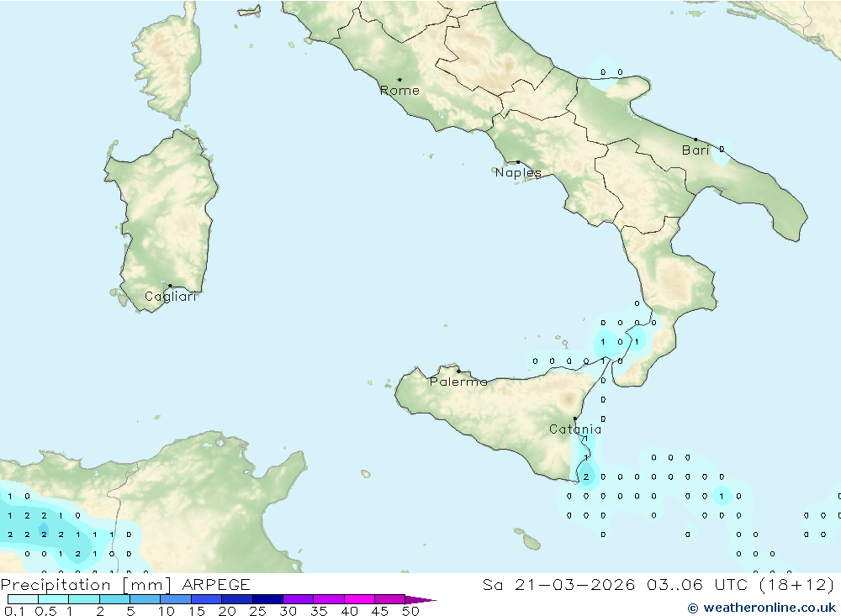Screen dimensions: 841x616
Task: Click the ARPEGE model name label
Action: pos(216,584)
